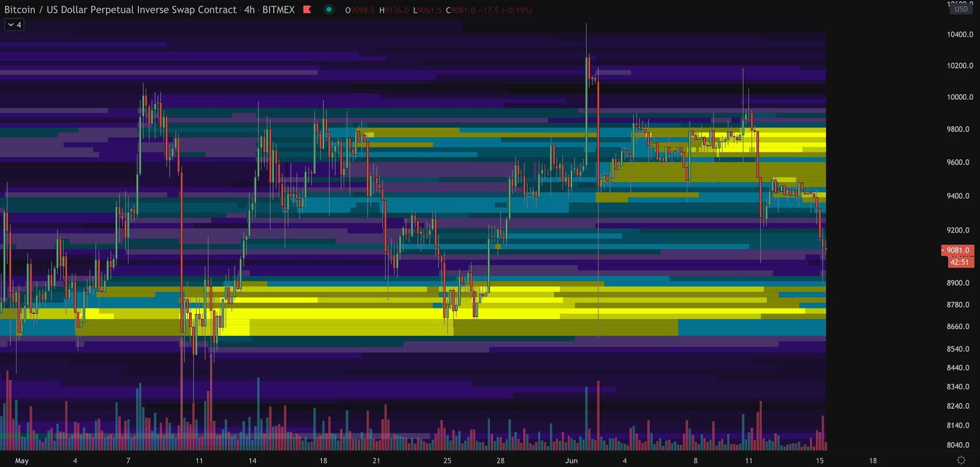Select the BITMEX exchange label

(279, 10)
